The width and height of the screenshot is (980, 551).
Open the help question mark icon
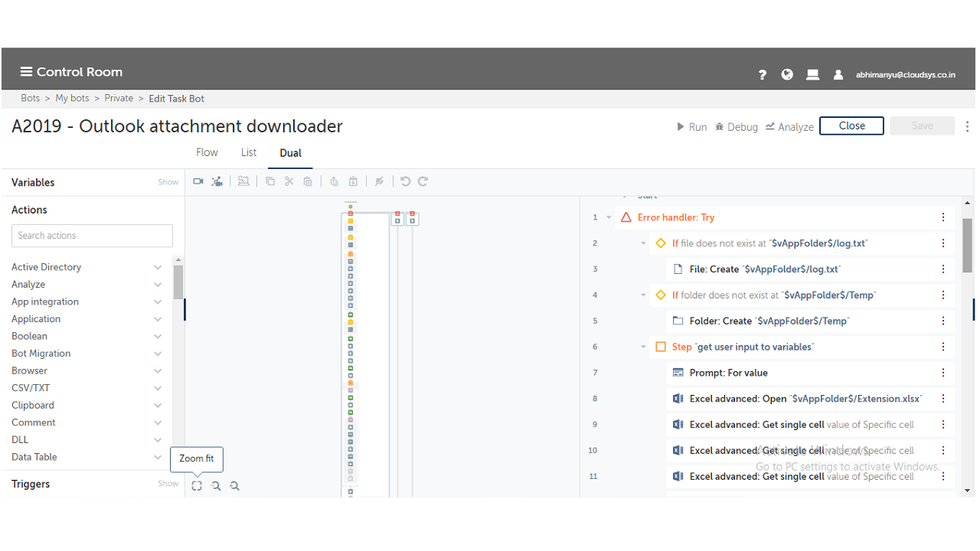pyautogui.click(x=763, y=75)
